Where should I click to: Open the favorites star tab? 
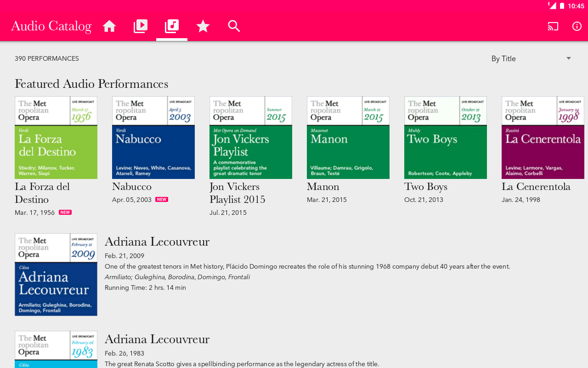pyautogui.click(x=203, y=26)
